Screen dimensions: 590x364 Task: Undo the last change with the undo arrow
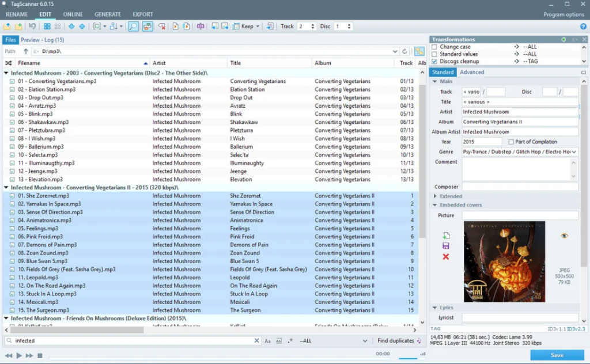coord(32,26)
